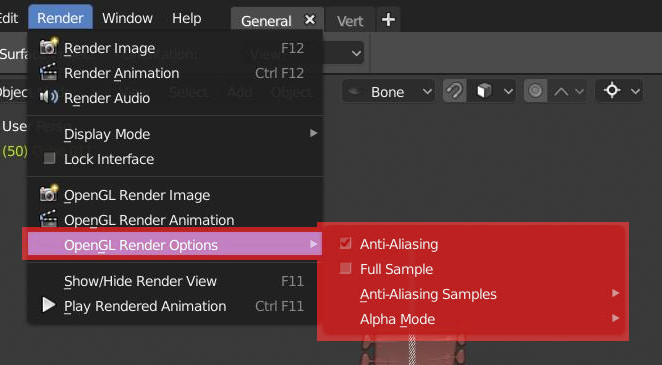Enable the Full Sample checkbox

[x=345, y=268]
